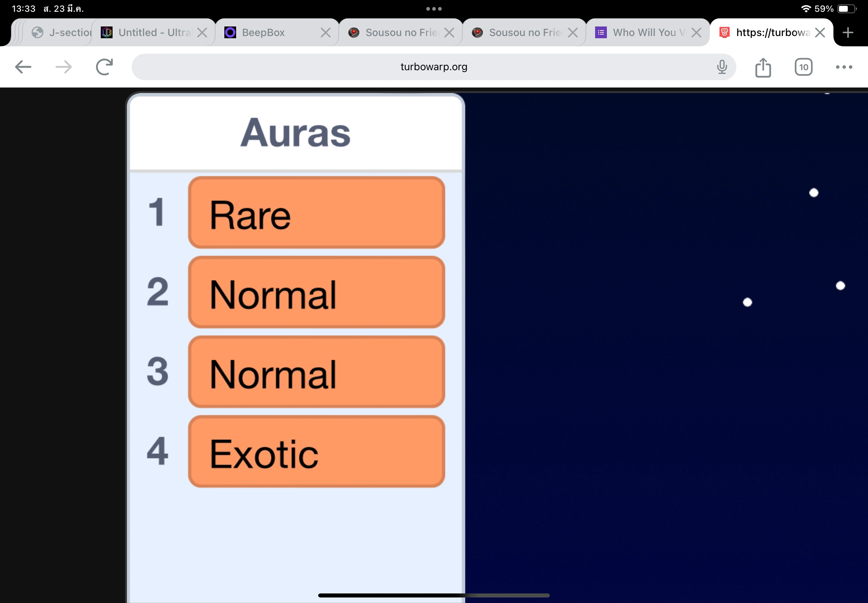
Task: Open the share sheet icon
Action: [763, 68]
